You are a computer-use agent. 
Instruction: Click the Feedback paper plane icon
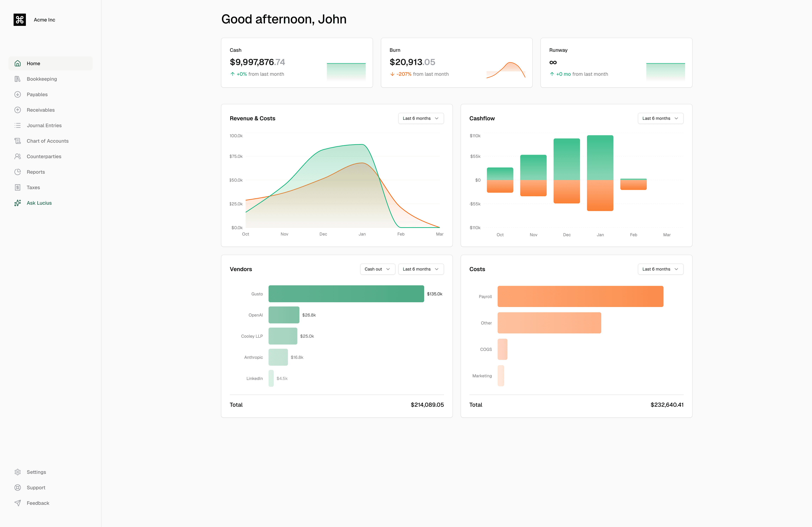[x=18, y=503]
